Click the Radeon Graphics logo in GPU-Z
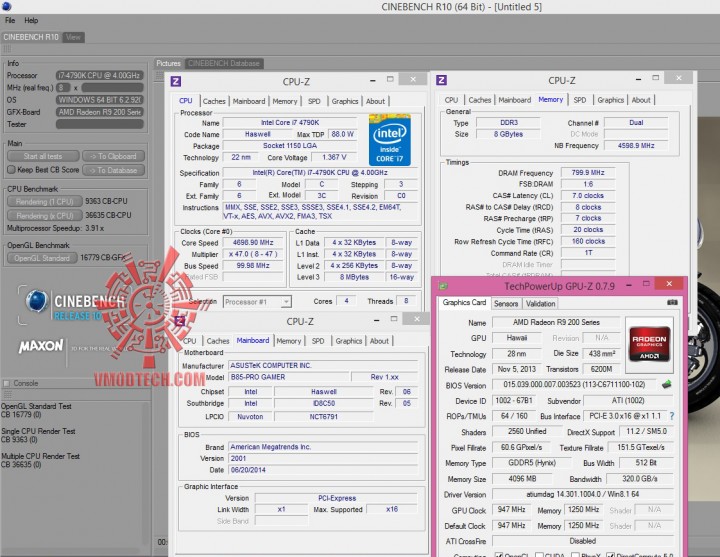Viewport: 720px width, 557px height. (649, 344)
